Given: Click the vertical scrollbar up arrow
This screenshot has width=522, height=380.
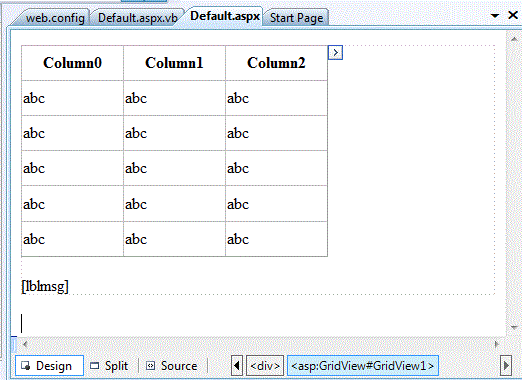Looking at the screenshot, I should tap(514, 39).
